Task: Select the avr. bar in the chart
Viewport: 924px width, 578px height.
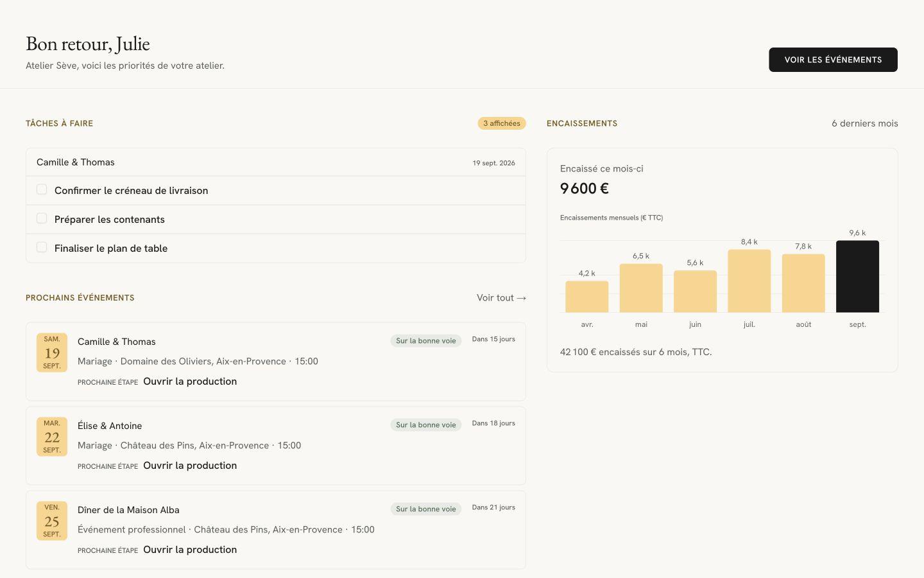Action: click(x=587, y=297)
